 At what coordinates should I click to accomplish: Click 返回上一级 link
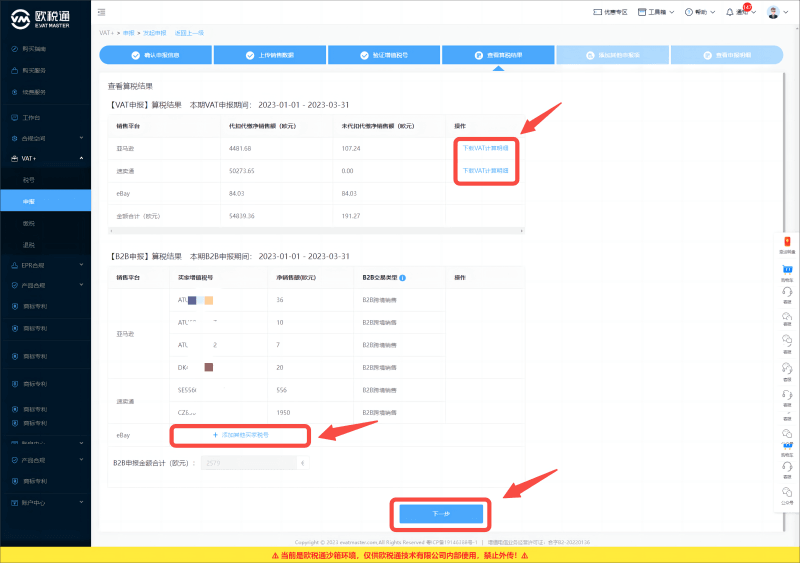click(189, 33)
